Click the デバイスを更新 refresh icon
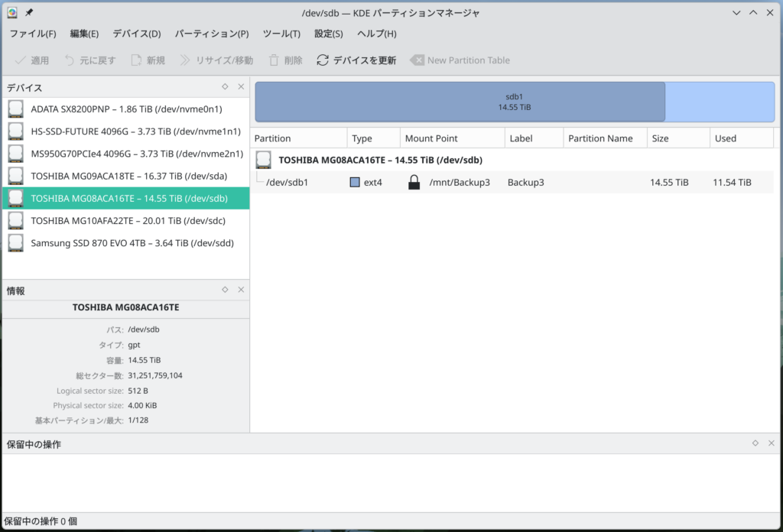The width and height of the screenshot is (783, 532). (323, 60)
